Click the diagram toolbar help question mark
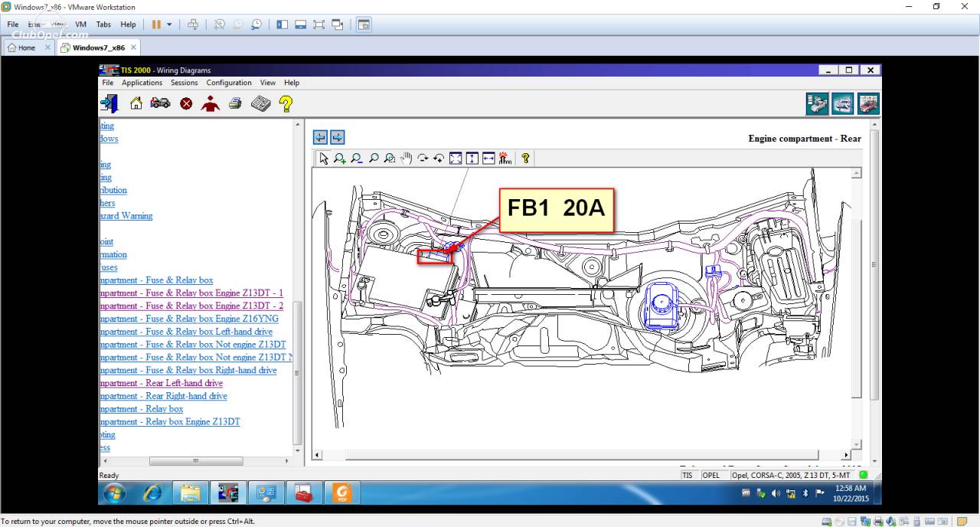The width and height of the screenshot is (980, 527). click(525, 159)
